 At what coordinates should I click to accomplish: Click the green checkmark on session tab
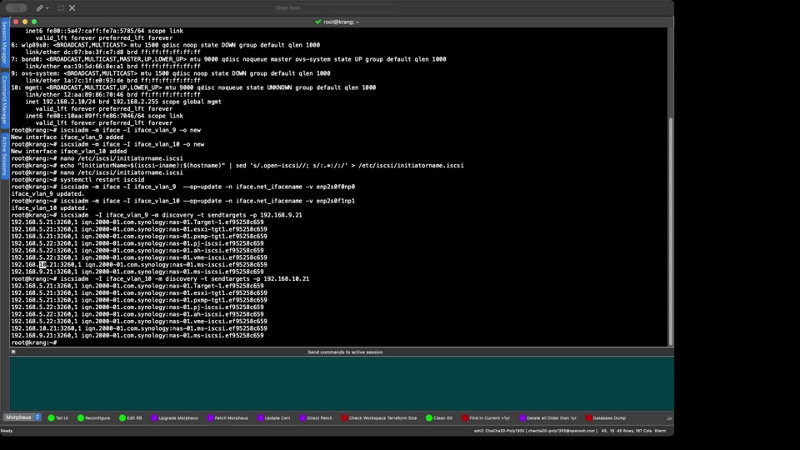(318, 22)
